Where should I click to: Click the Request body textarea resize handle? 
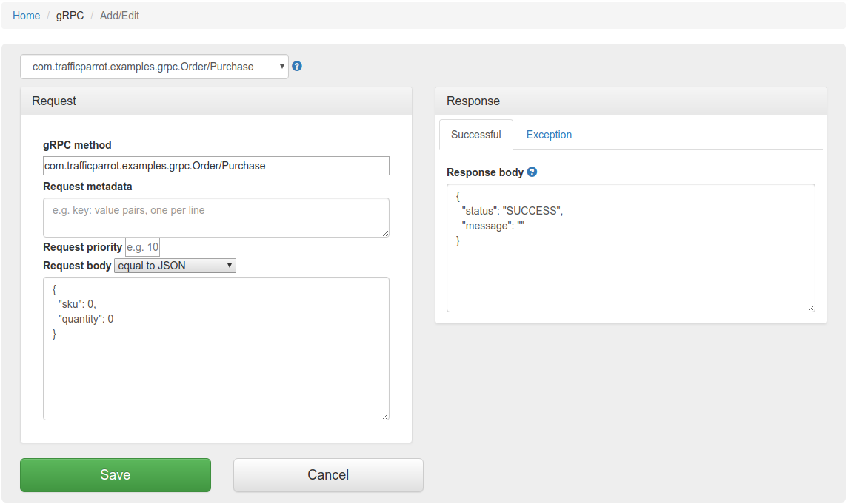coord(385,416)
